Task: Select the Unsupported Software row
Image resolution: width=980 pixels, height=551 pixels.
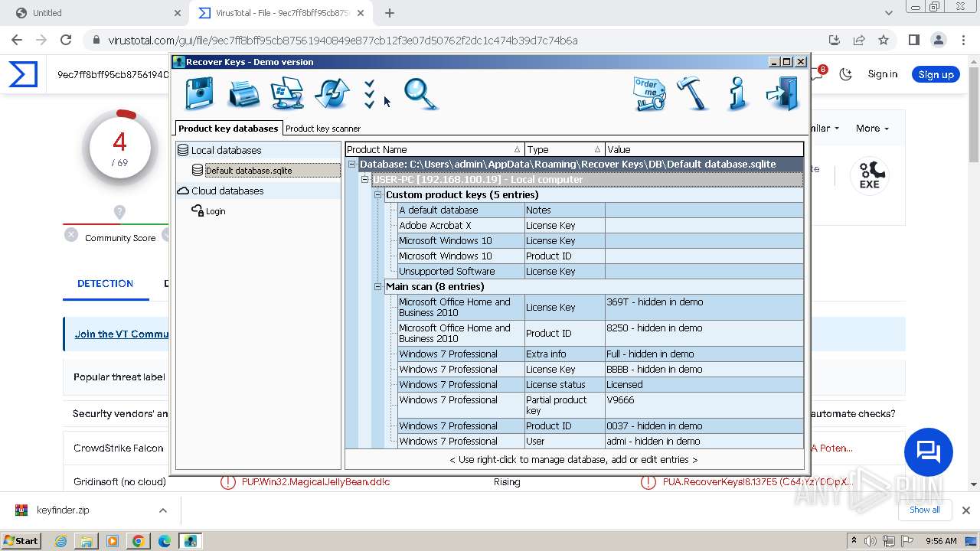Action: pyautogui.click(x=600, y=271)
